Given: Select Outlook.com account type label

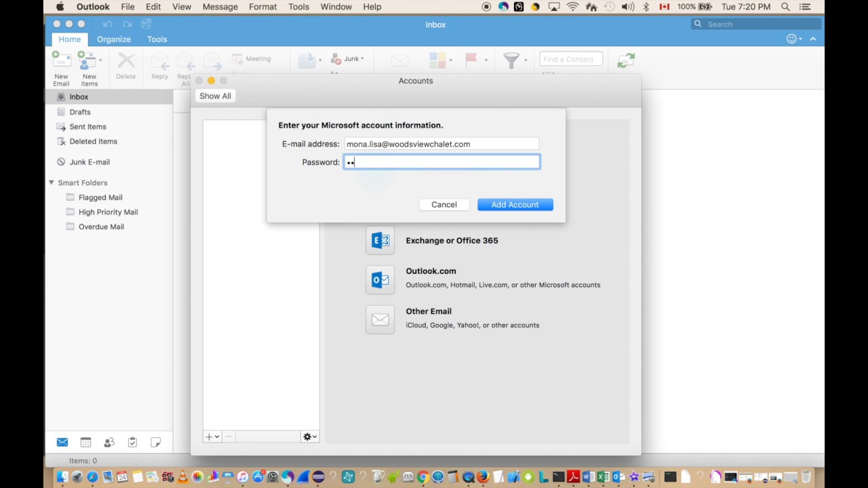Looking at the screenshot, I should click(x=431, y=271).
